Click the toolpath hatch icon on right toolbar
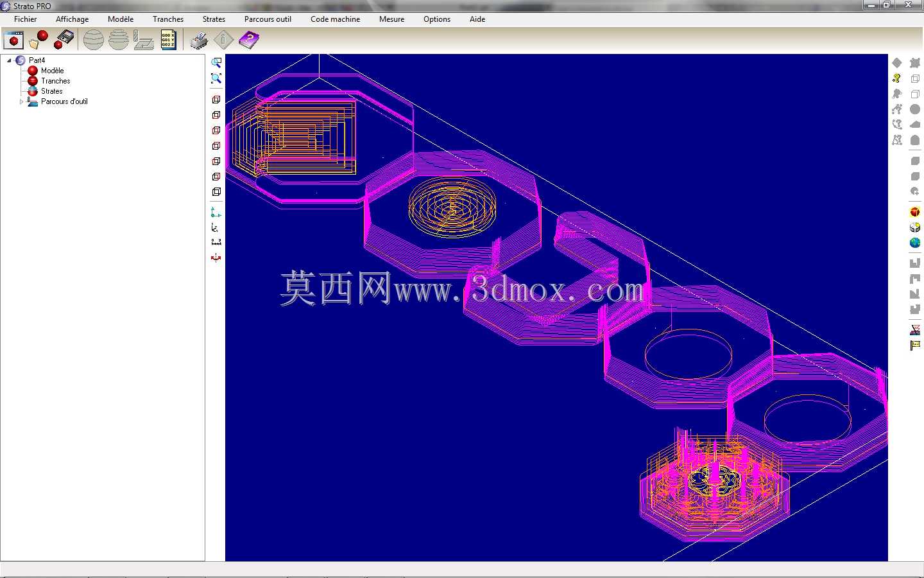924x578 pixels. coord(915,330)
